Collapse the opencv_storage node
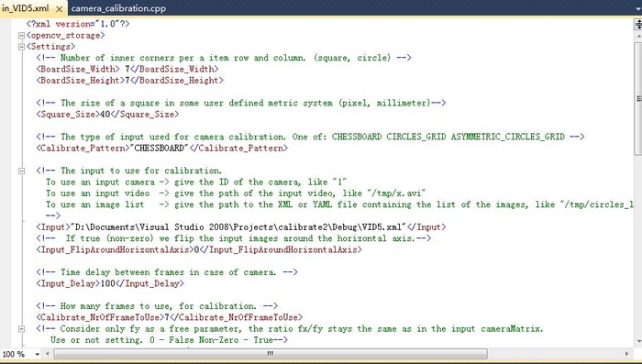Screen dimensions: 642x364 pyautogui.click(x=22, y=36)
